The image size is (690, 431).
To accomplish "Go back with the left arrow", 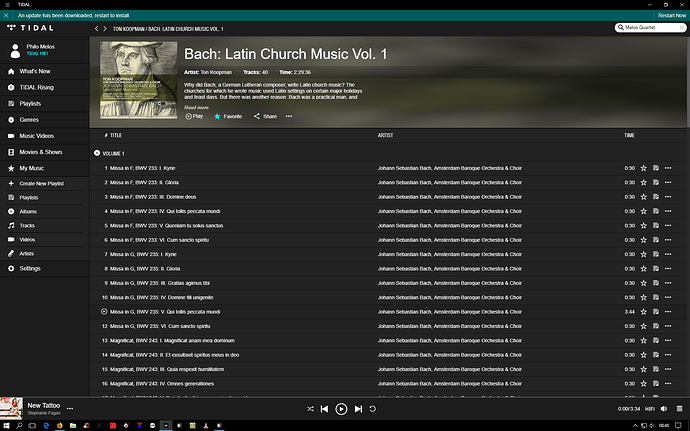I will click(96, 29).
